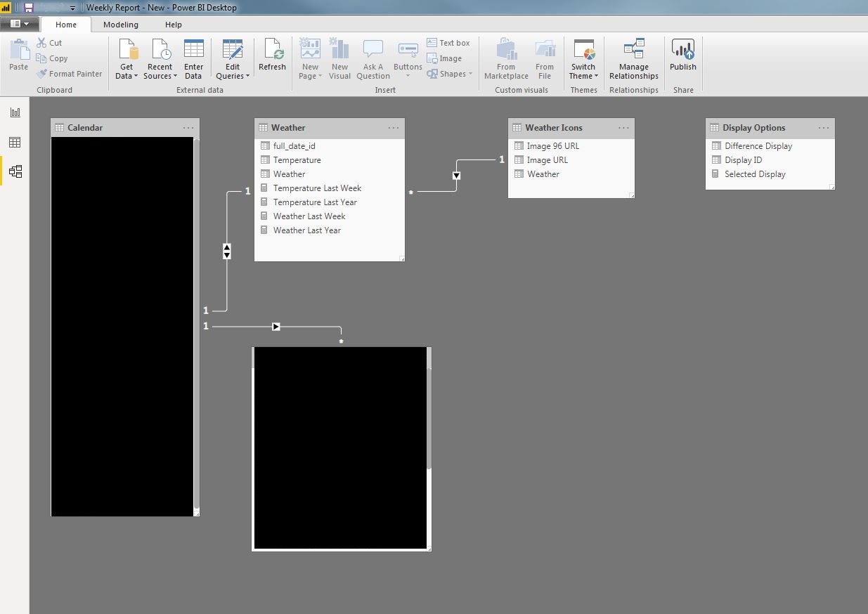Open the Report view from sidebar
This screenshot has width=868, height=614.
pos(15,112)
